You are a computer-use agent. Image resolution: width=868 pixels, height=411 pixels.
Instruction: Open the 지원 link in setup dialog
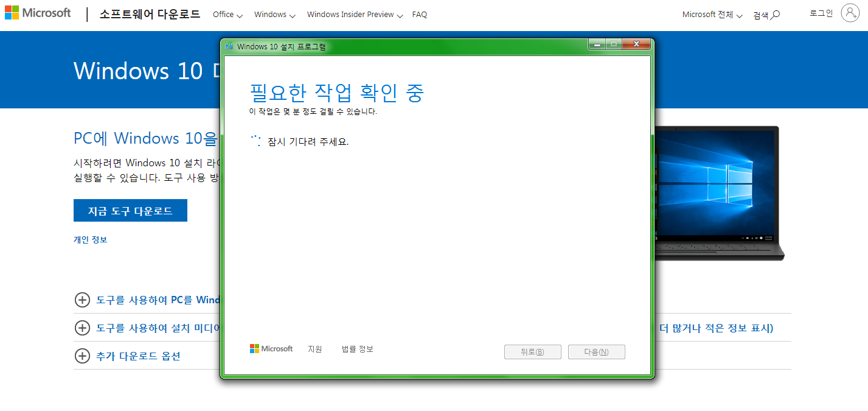pyautogui.click(x=315, y=349)
